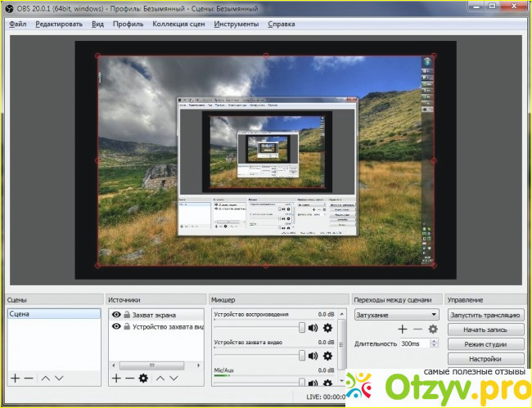Image resolution: width=532 pixels, height=408 pixels.
Task: Add a scene transition with plus icon
Action: (x=402, y=329)
